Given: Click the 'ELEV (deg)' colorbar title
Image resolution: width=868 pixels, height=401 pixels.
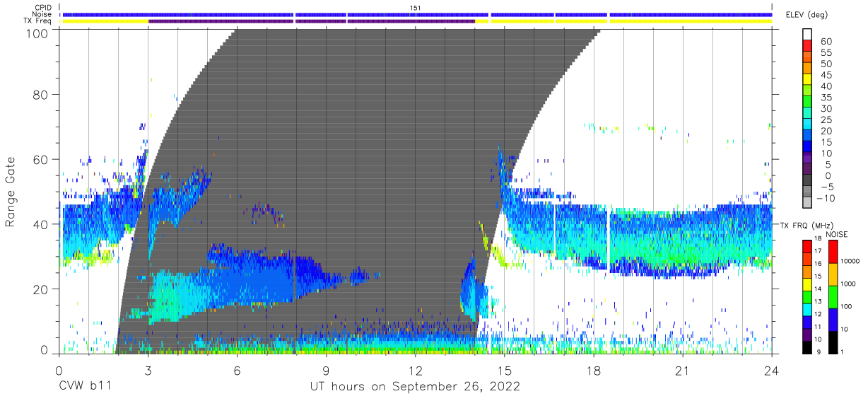Looking at the screenshot, I should pos(807,14).
